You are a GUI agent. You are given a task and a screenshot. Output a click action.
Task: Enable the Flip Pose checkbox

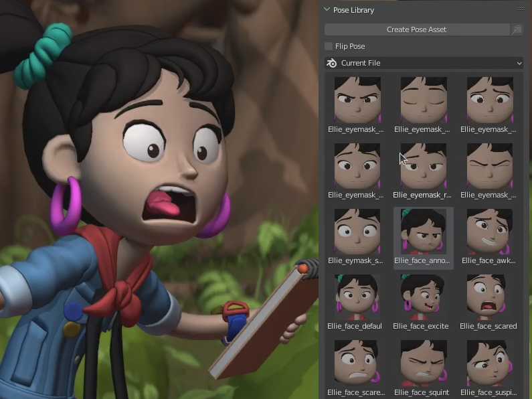(329, 46)
